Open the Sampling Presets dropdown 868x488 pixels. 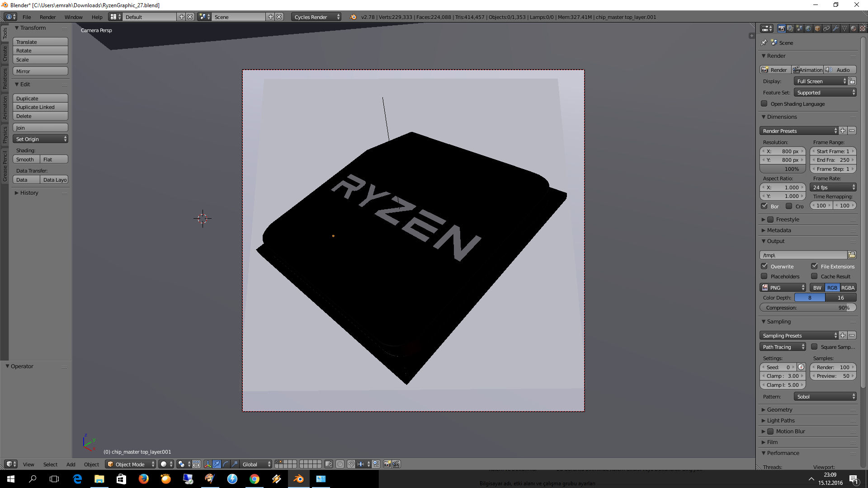(x=799, y=335)
